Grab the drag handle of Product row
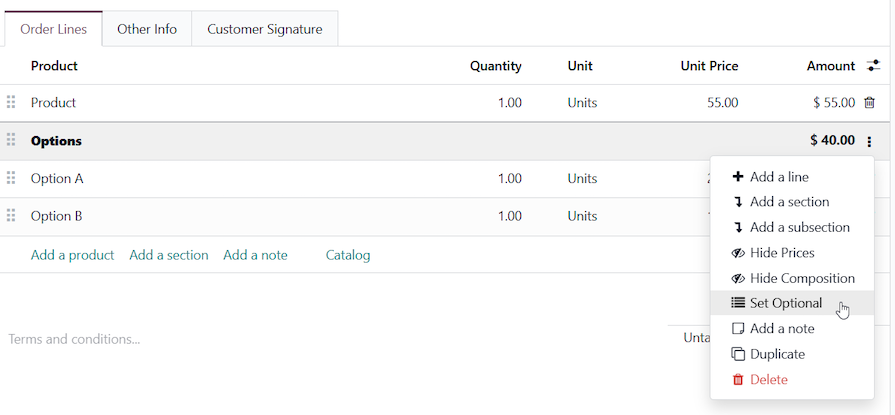This screenshot has height=415, width=895. [x=11, y=103]
